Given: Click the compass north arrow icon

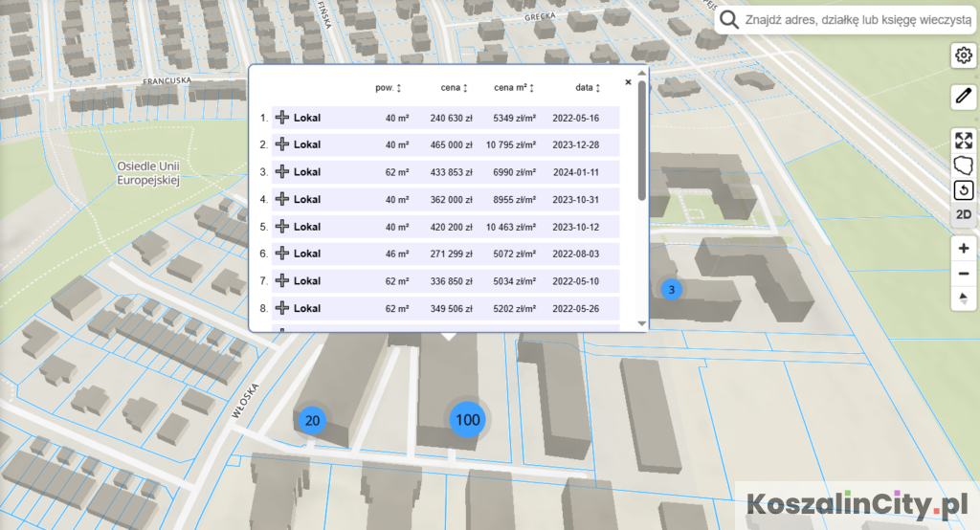Looking at the screenshot, I should pos(963,299).
